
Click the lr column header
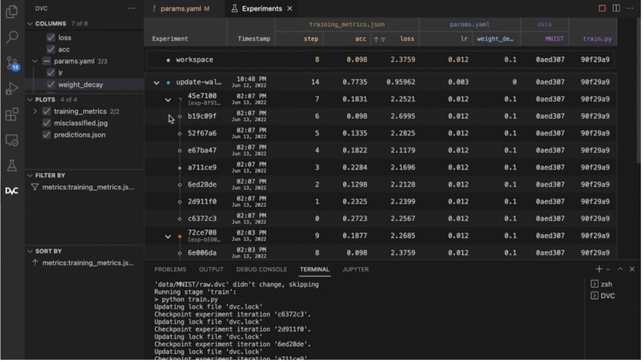pyautogui.click(x=464, y=39)
